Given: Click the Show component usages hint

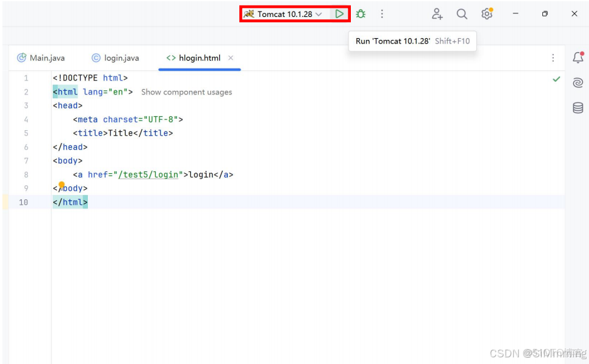Looking at the screenshot, I should point(186,91).
